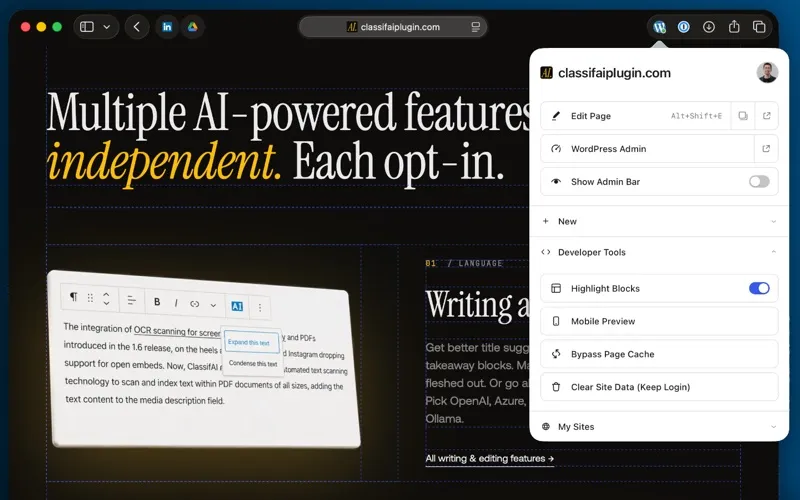Image resolution: width=800 pixels, height=500 pixels.
Task: Follow the All writing & editing features link
Action: (489, 459)
